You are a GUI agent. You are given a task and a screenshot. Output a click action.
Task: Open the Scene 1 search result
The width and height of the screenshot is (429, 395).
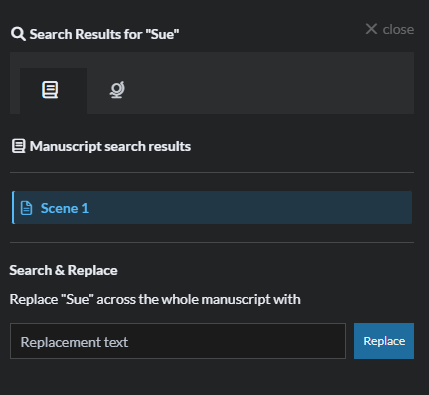(x=212, y=208)
